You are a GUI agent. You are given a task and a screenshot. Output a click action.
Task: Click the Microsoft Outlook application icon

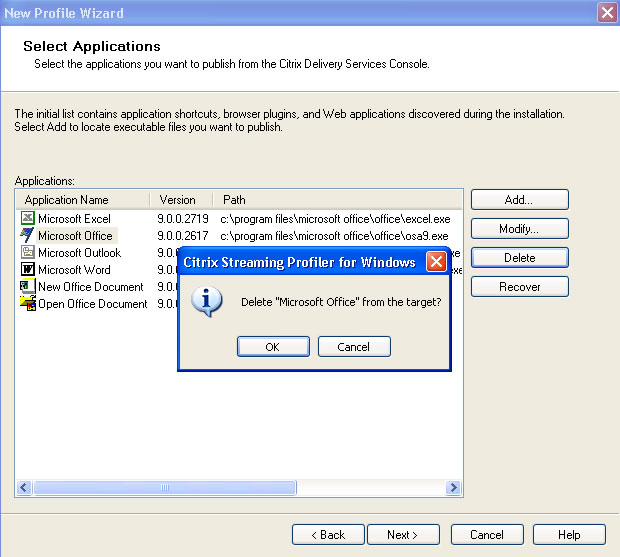(28, 252)
